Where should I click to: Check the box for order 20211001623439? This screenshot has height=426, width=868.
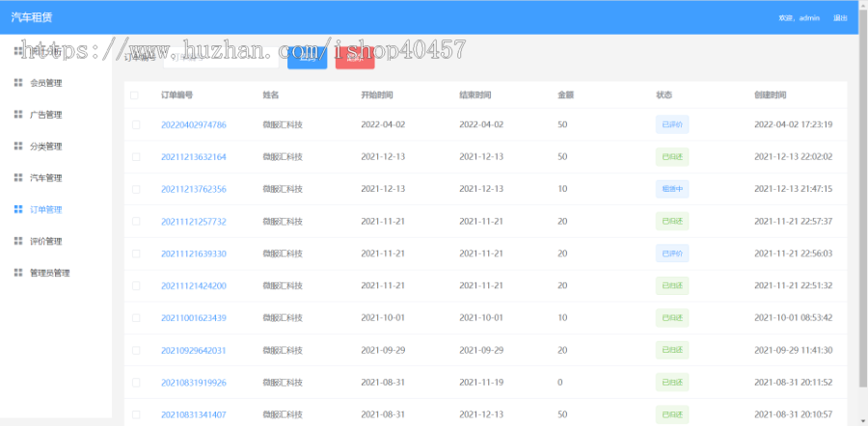tap(136, 318)
